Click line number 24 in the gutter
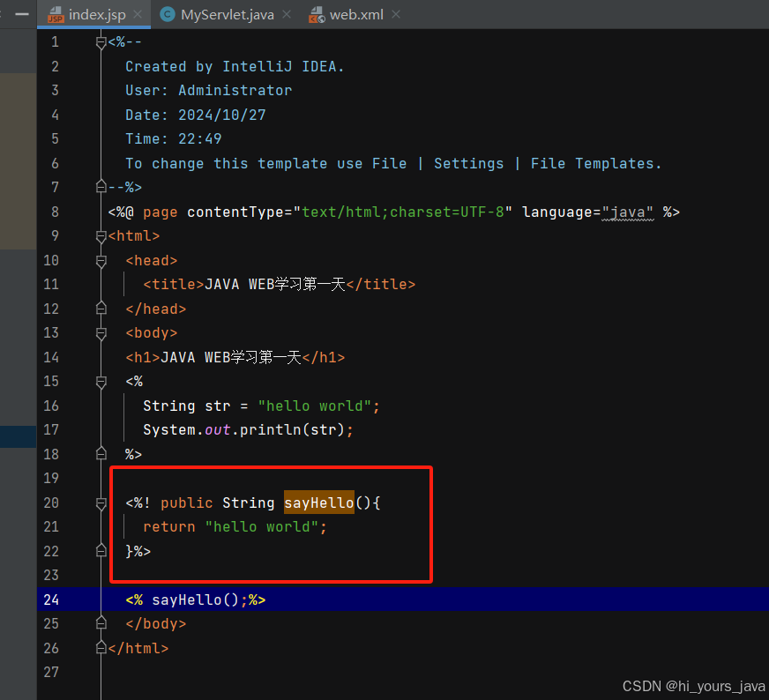 (51, 599)
